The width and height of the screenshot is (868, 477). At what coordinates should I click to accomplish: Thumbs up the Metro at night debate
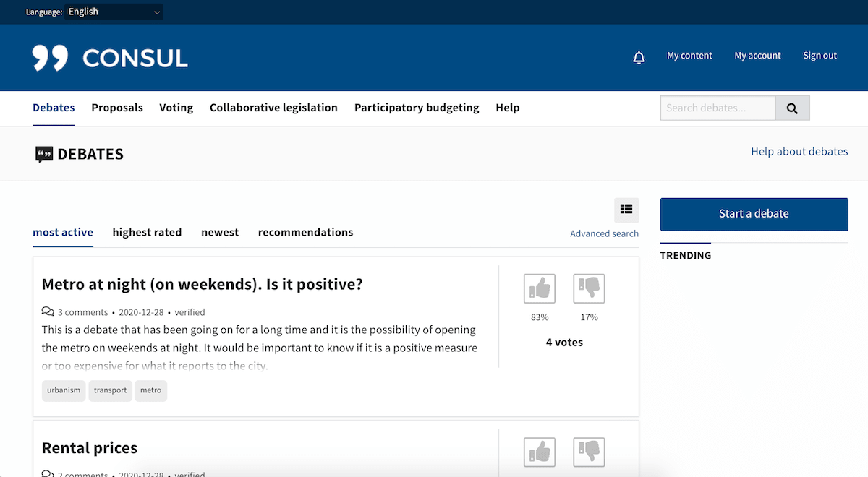[540, 288]
